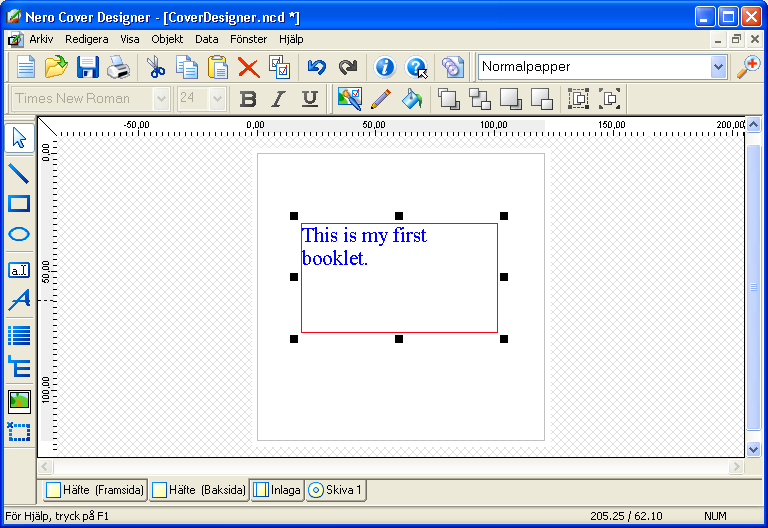Click the Cover Designer document icon in menu bar

pos(15,39)
